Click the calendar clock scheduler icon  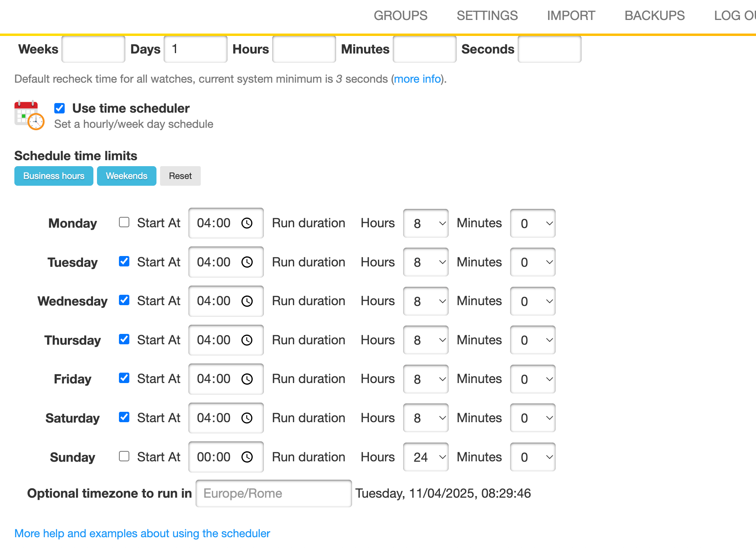coord(29,115)
